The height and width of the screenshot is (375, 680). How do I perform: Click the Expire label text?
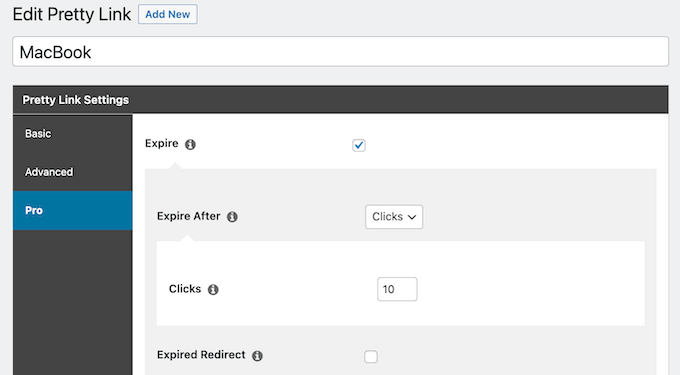(x=162, y=143)
